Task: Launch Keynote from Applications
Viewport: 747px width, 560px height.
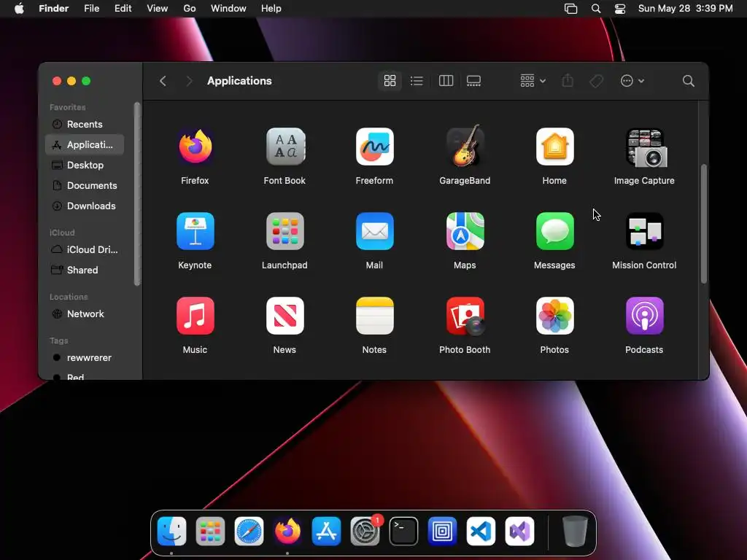Action: (195, 231)
